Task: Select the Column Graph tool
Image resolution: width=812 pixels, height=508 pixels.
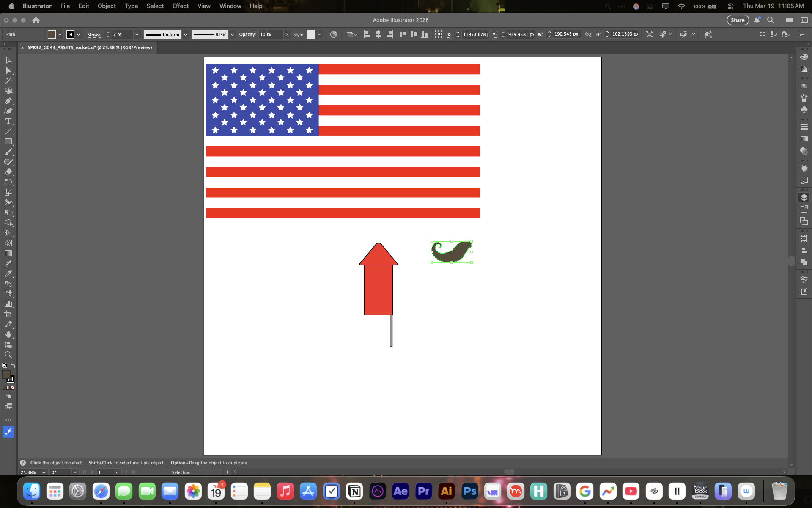Action: [8, 304]
